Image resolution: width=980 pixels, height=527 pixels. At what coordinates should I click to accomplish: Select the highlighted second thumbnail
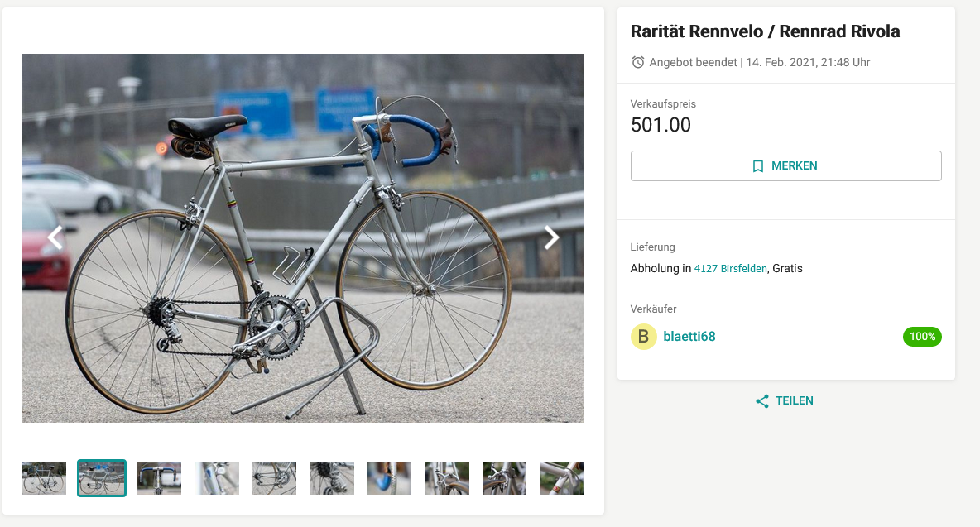pos(102,478)
